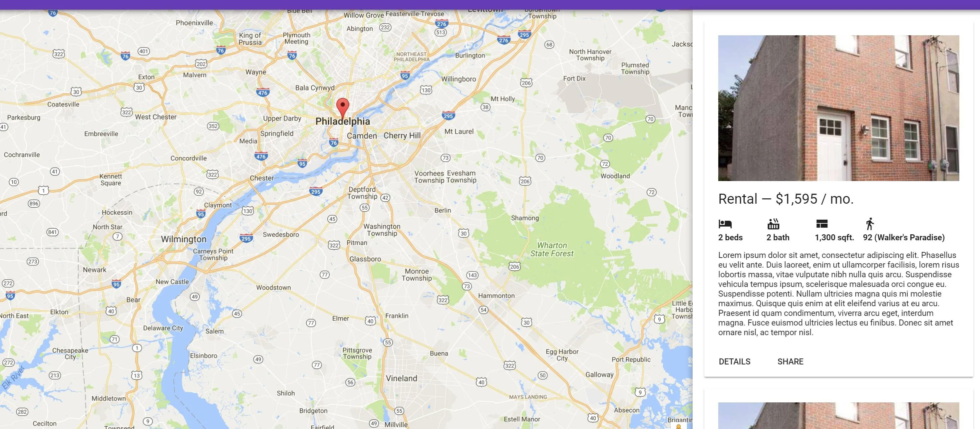Click the brick house photo of first listing

tap(838, 108)
